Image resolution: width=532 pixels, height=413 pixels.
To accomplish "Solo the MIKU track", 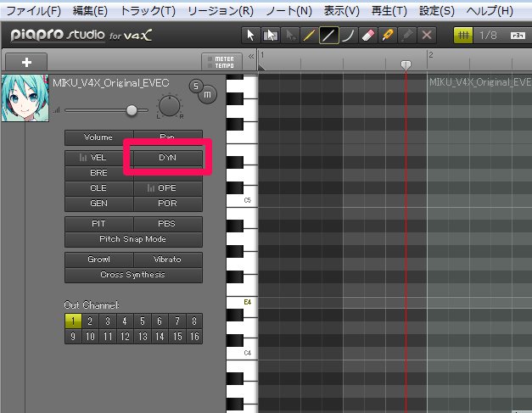I will [196, 87].
